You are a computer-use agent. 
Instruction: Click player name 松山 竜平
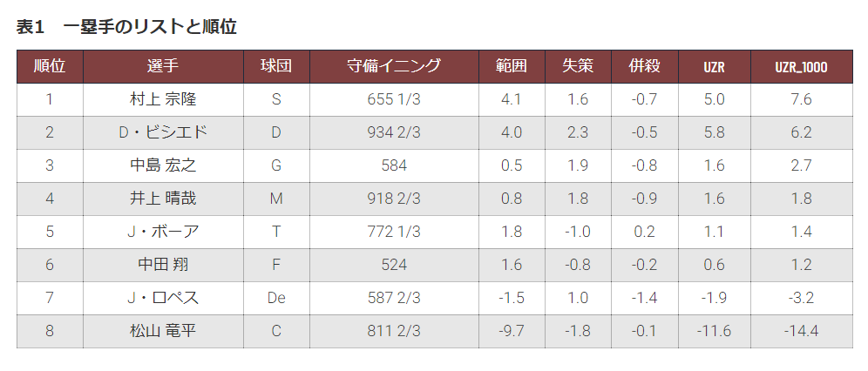tap(163, 331)
